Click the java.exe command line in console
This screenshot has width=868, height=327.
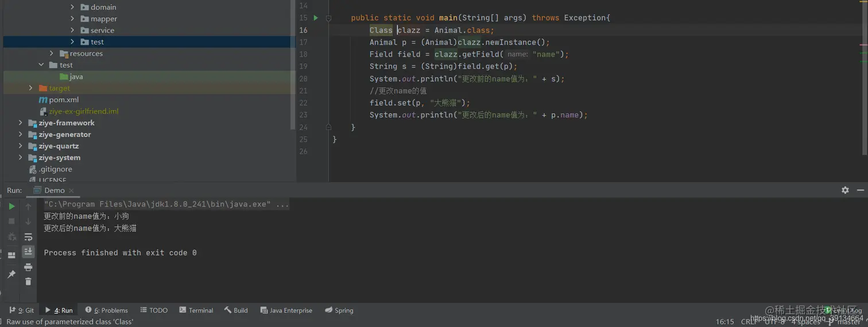[166, 204]
